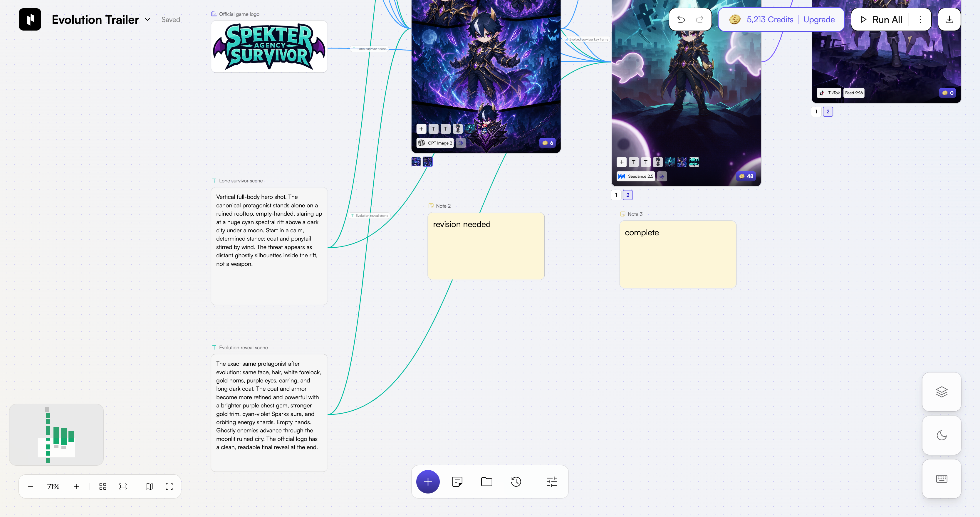
Task: Open the history clock icon
Action: coord(516,482)
